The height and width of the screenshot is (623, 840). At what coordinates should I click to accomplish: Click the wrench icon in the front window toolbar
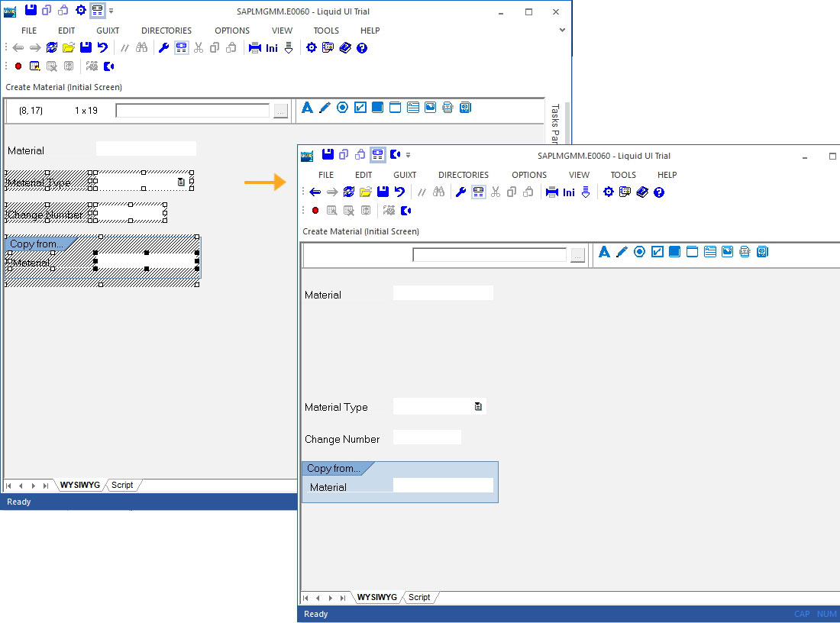pos(460,192)
